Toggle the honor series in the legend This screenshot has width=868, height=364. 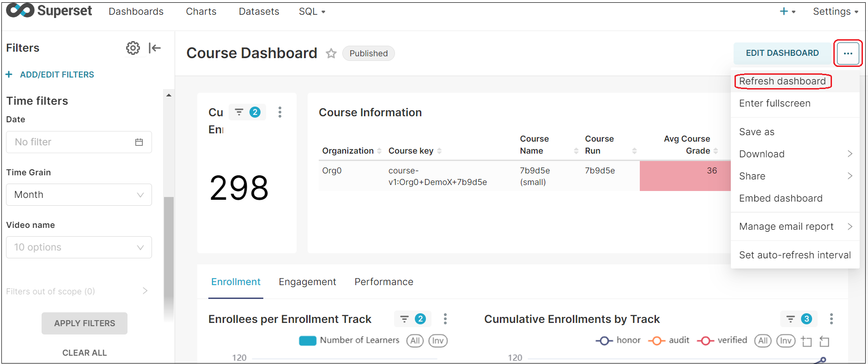click(618, 340)
